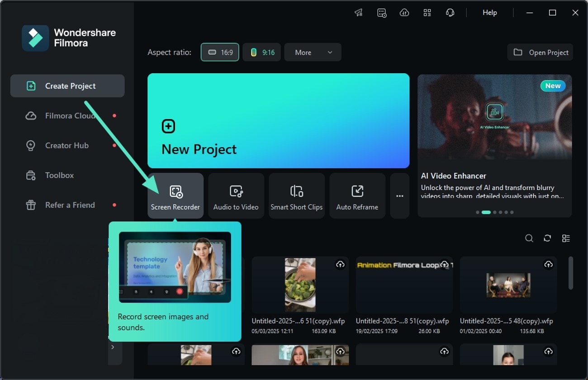The width and height of the screenshot is (588, 380).
Task: Click the Wondershare Filmora logo
Action: (x=69, y=38)
